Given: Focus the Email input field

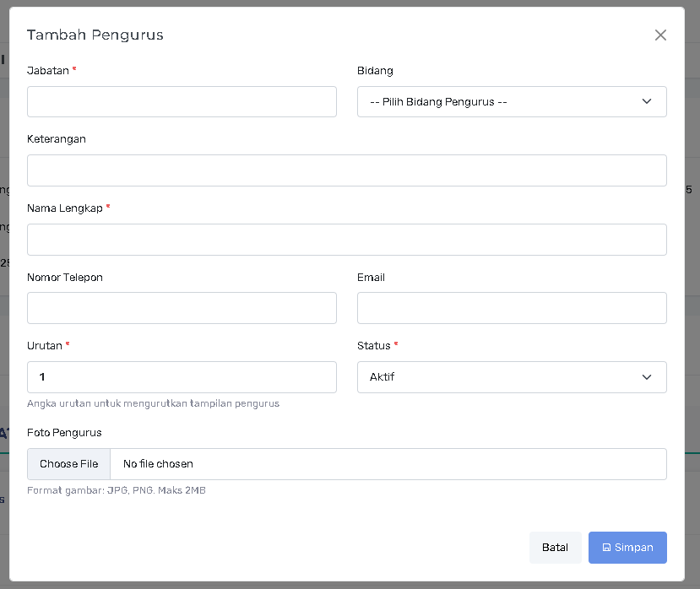Looking at the screenshot, I should tap(512, 308).
